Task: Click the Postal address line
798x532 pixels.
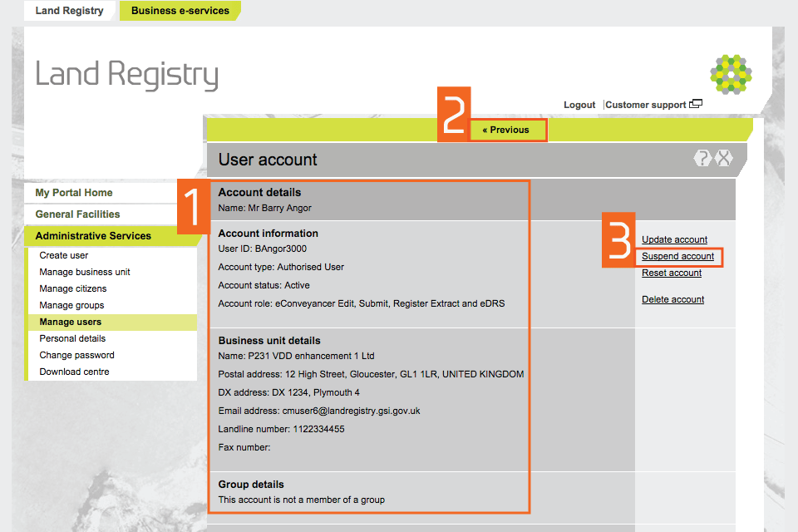Action: point(371,374)
